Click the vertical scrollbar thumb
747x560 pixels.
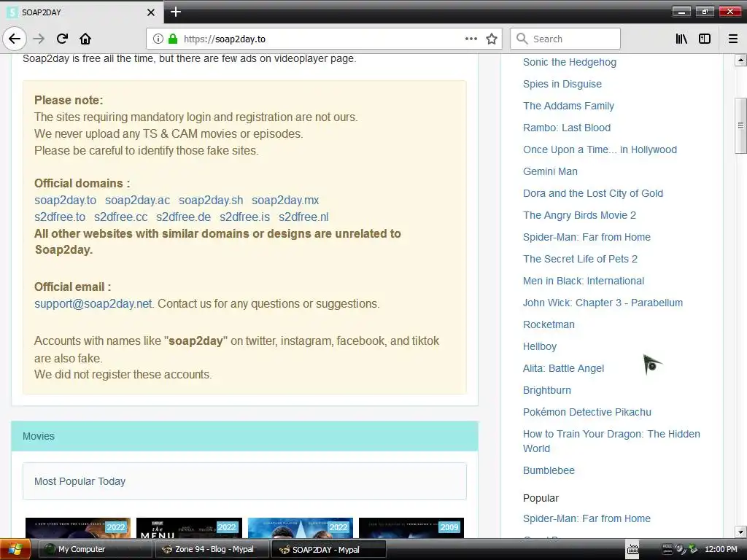[740, 125]
